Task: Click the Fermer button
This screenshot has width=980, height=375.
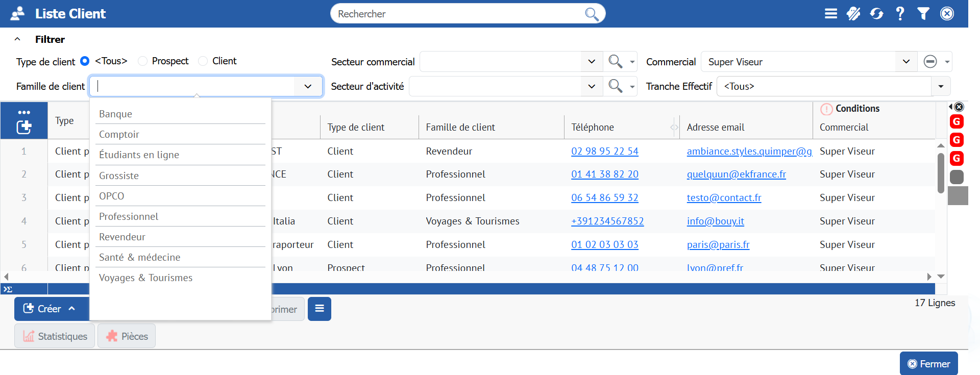Action: pyautogui.click(x=928, y=364)
